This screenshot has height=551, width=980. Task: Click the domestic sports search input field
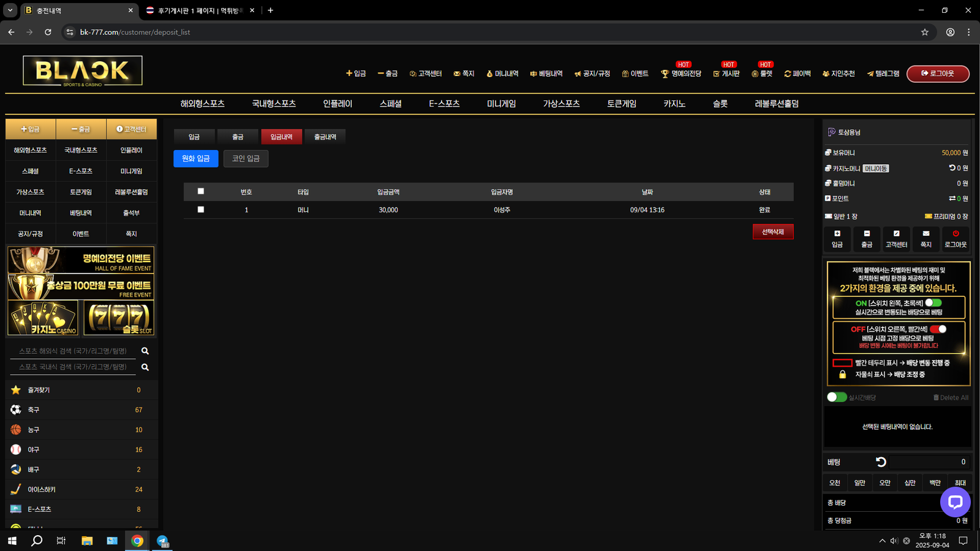(x=73, y=367)
